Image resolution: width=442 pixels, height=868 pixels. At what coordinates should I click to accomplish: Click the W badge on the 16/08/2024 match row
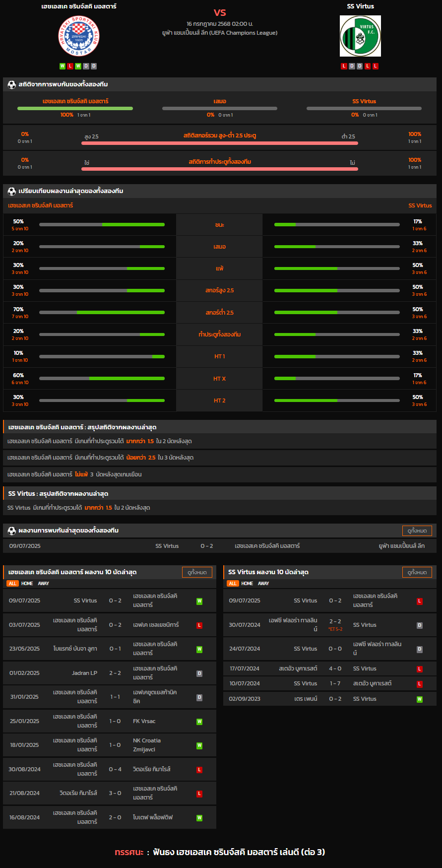[x=199, y=818]
